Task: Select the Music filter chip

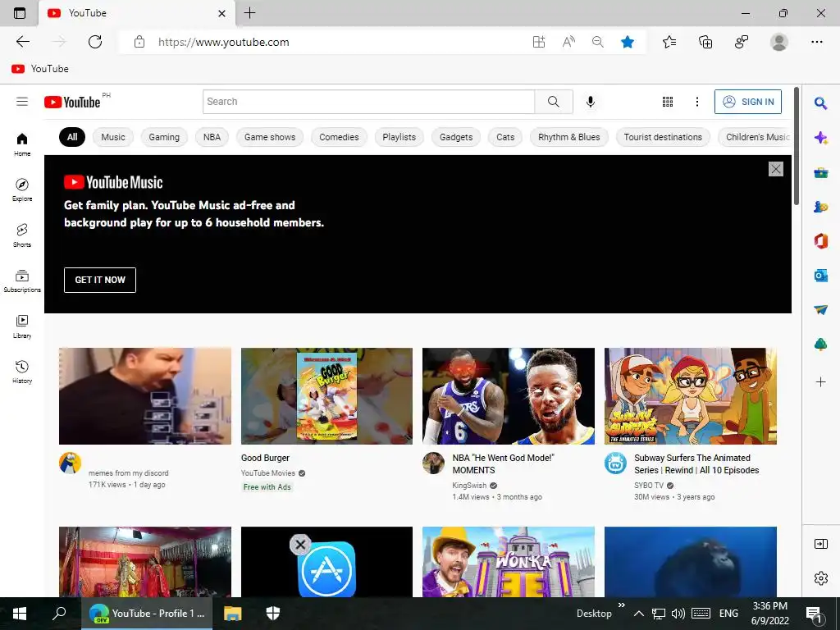Action: pos(113,137)
